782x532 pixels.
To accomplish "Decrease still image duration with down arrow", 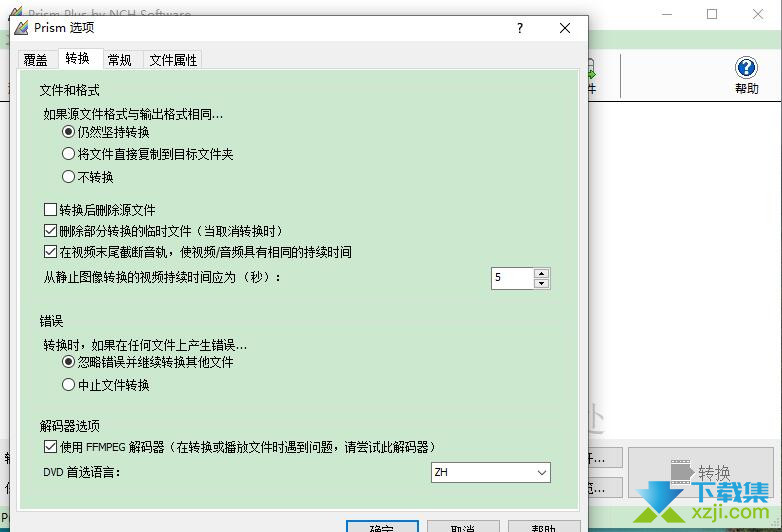I will 541,284.
